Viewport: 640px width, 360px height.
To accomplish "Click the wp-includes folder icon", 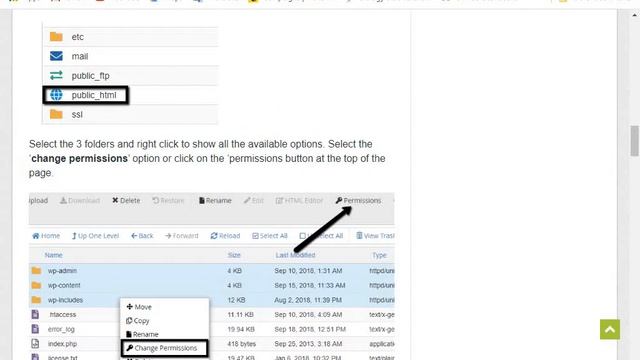I will 36,300.
